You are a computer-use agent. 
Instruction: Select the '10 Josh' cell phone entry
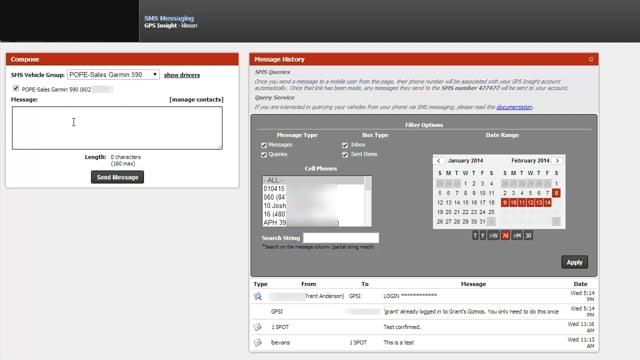tap(313, 206)
